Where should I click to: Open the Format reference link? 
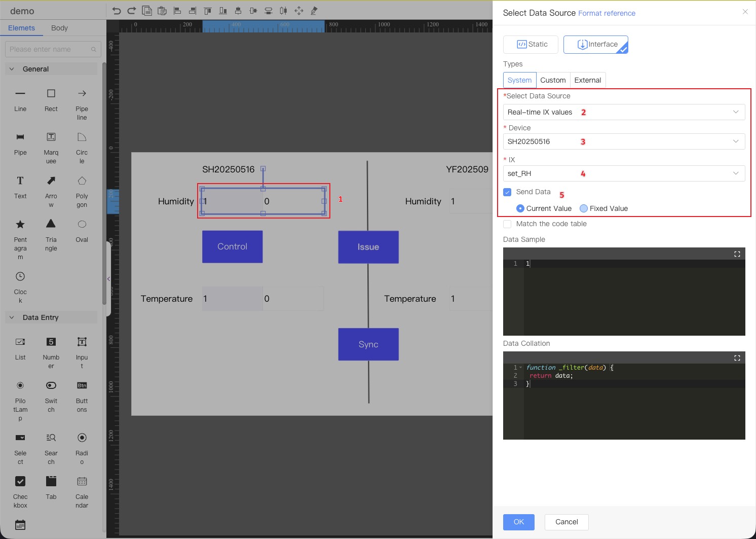click(x=607, y=13)
